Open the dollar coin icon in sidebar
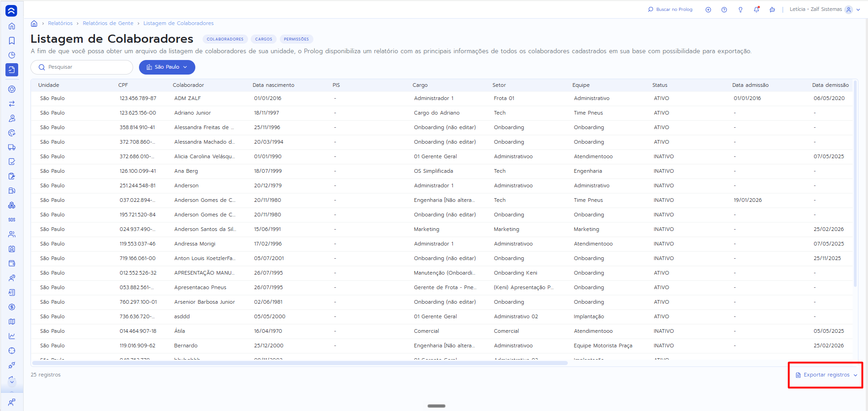The image size is (868, 411). pos(12,307)
